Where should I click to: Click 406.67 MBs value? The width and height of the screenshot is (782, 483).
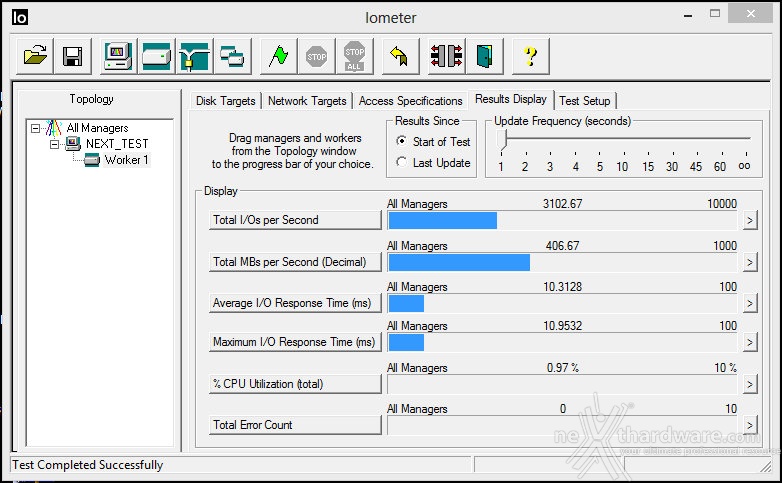tap(562, 246)
